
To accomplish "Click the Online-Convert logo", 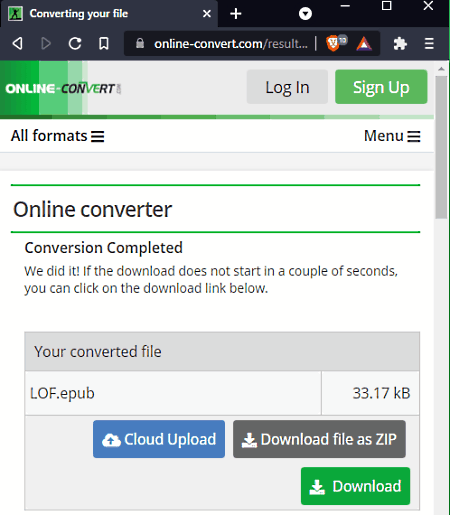I will [63, 89].
